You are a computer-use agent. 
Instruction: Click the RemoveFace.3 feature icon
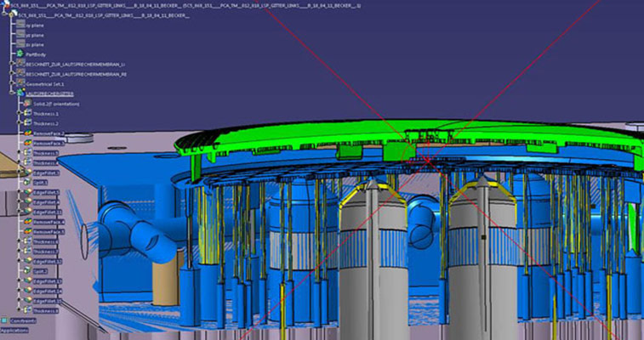pyautogui.click(x=28, y=142)
